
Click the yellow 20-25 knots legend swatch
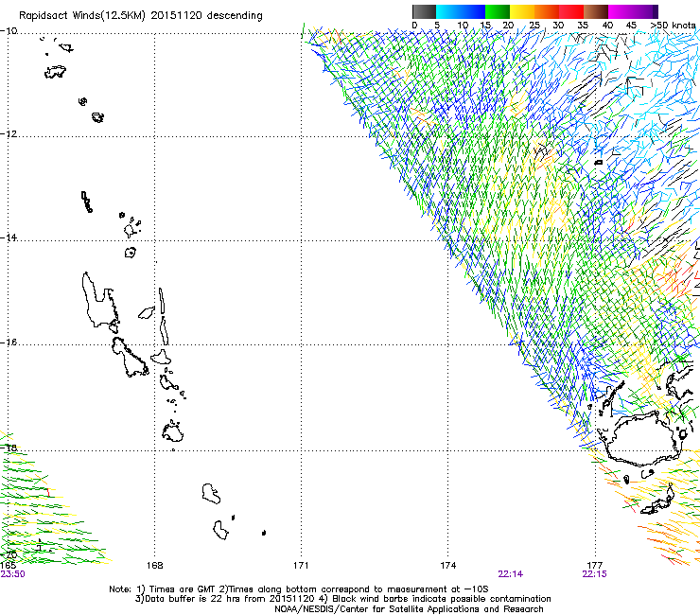522,11
